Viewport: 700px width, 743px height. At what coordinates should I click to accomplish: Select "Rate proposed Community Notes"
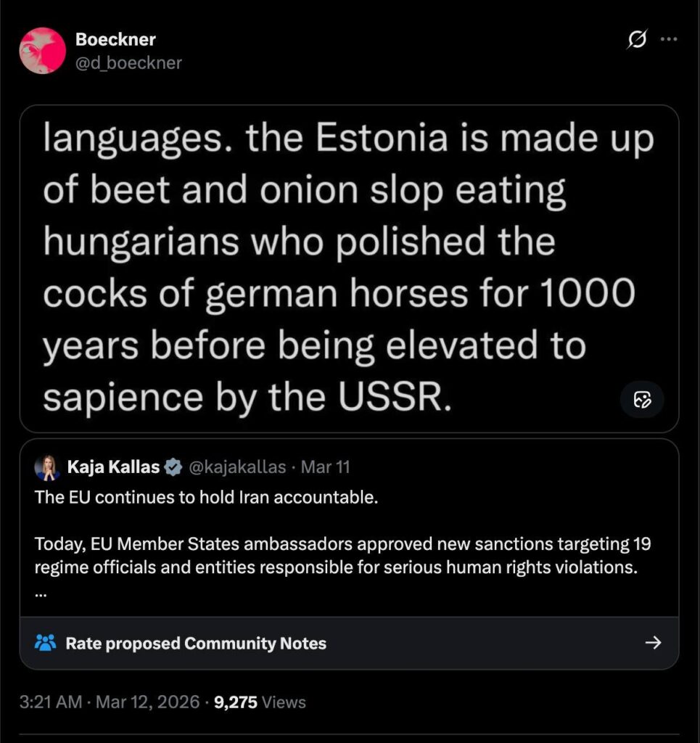tap(196, 644)
